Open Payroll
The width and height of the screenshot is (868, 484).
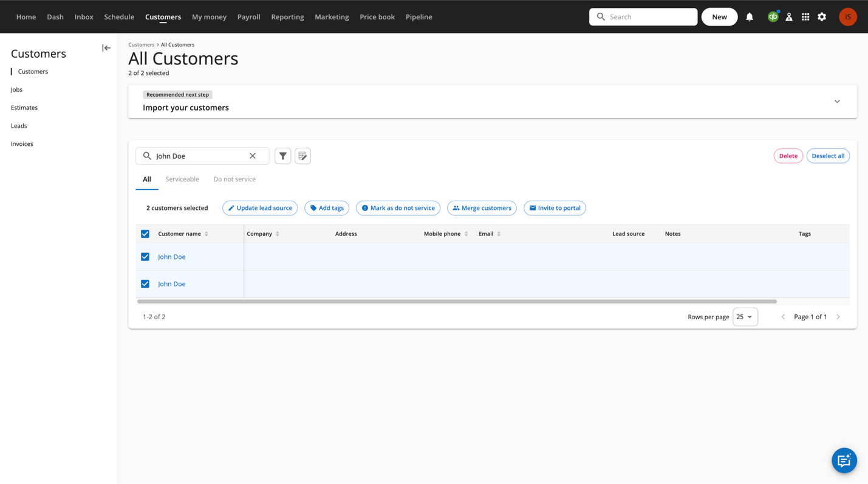(249, 17)
